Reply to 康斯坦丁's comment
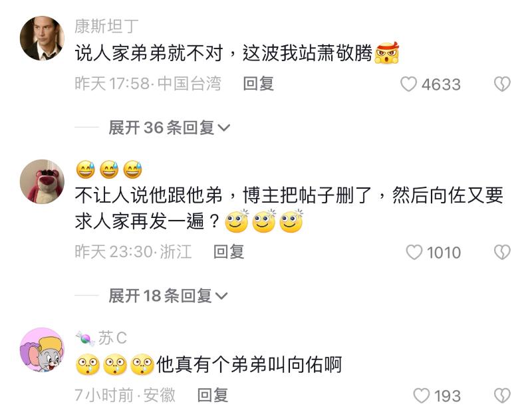Viewport: 532px width, 420px height. pos(258,83)
